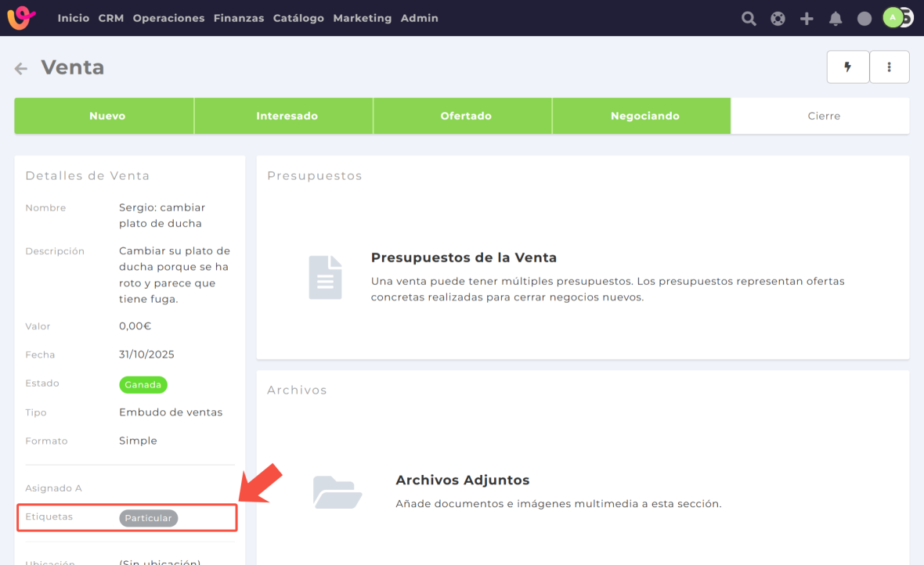Open notifications bell
Image resolution: width=924 pixels, height=565 pixels.
[x=836, y=19]
